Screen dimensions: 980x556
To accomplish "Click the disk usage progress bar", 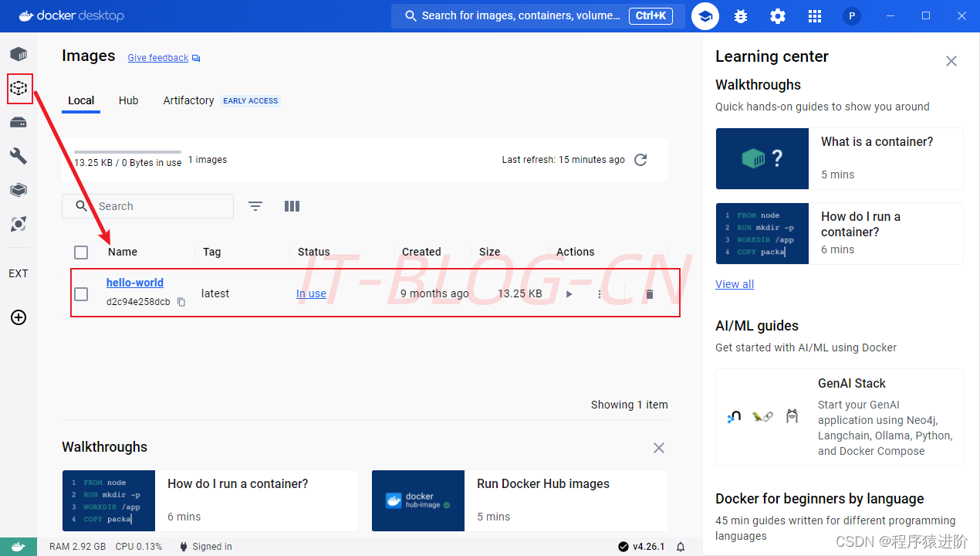I will (x=127, y=152).
